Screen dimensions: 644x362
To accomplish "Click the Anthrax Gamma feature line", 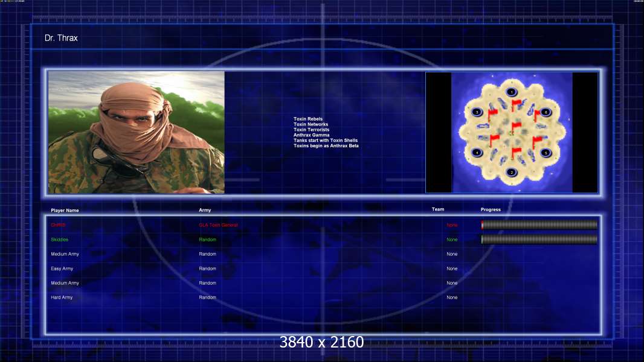I will [x=311, y=135].
